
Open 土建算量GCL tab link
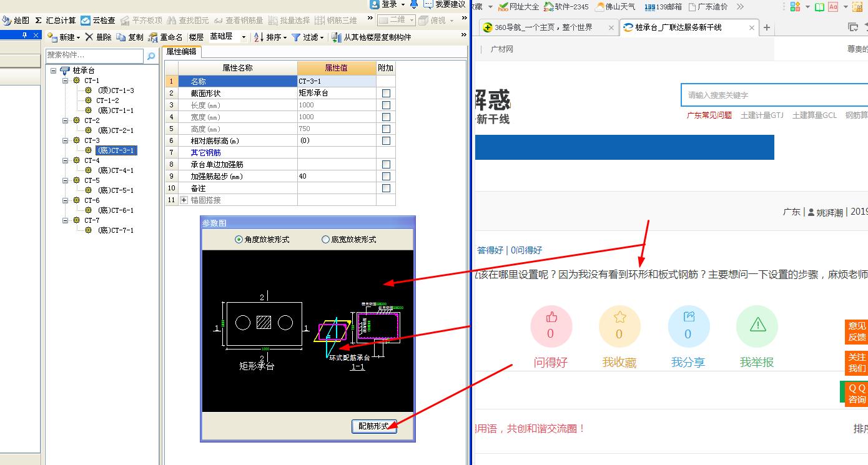pyautogui.click(x=814, y=115)
